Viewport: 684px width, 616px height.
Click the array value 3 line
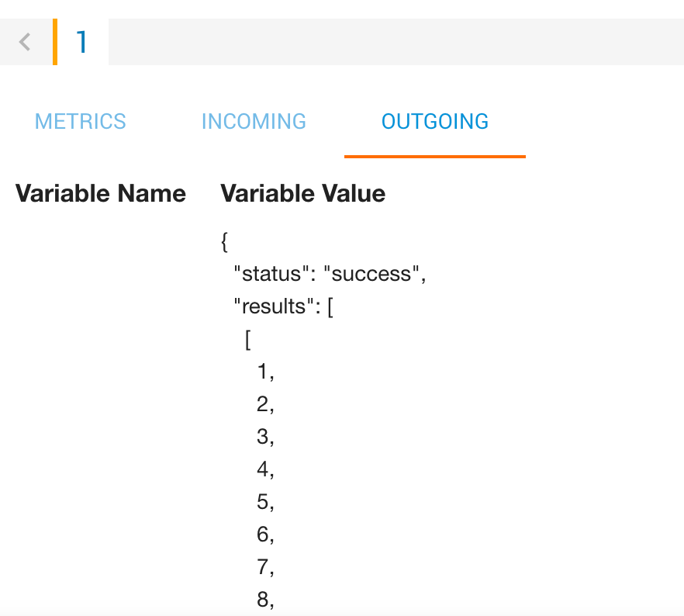265,437
